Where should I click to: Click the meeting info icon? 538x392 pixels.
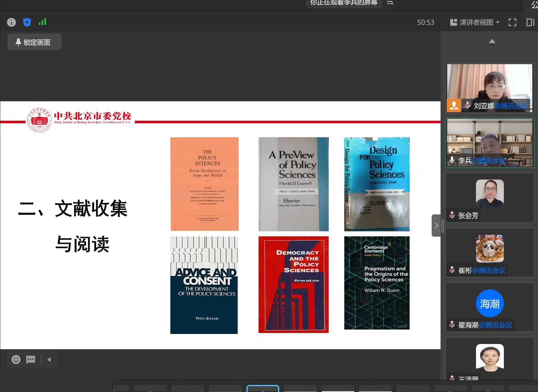(11, 22)
